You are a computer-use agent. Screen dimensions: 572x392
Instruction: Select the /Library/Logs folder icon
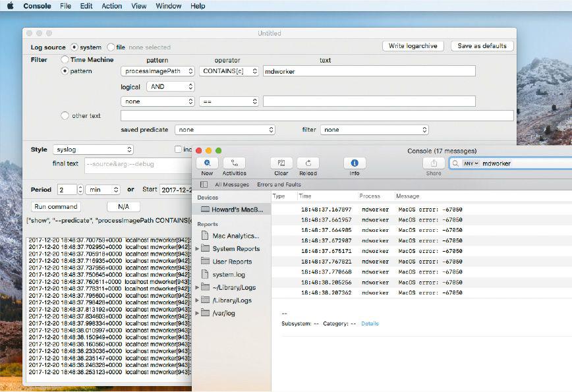point(206,300)
